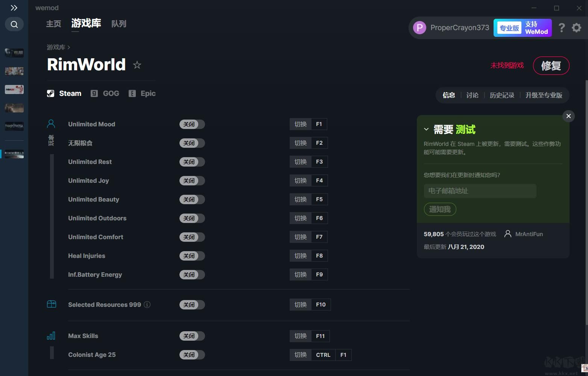Change the F3 hotkey for Unlimited Rest
Viewport: 588px width, 376px height.
coord(319,162)
